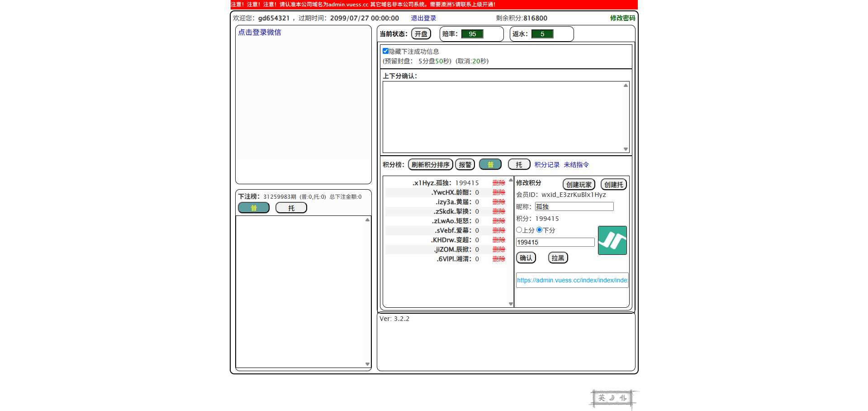Click the 创建玩家 button

579,185
